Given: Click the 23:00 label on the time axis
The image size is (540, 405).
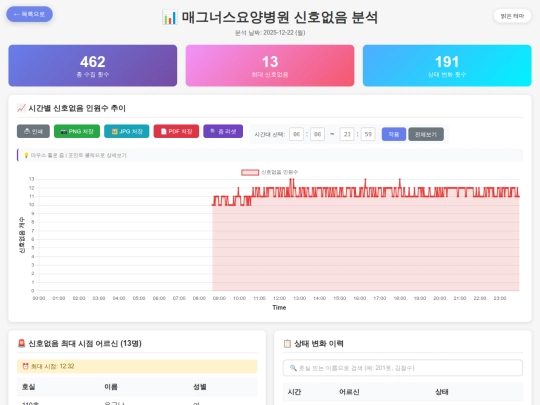Looking at the screenshot, I should click(x=500, y=298).
